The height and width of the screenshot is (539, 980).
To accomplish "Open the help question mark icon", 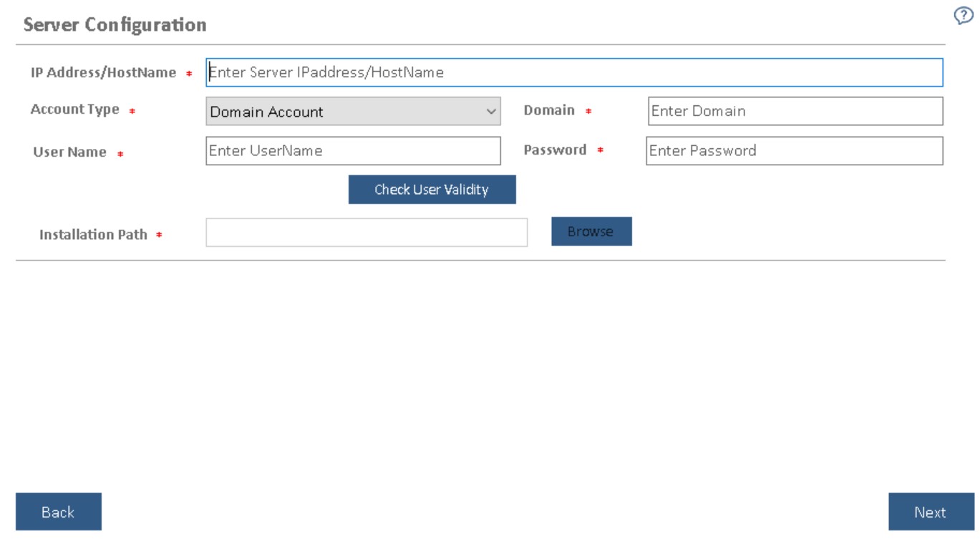I will click(x=961, y=16).
